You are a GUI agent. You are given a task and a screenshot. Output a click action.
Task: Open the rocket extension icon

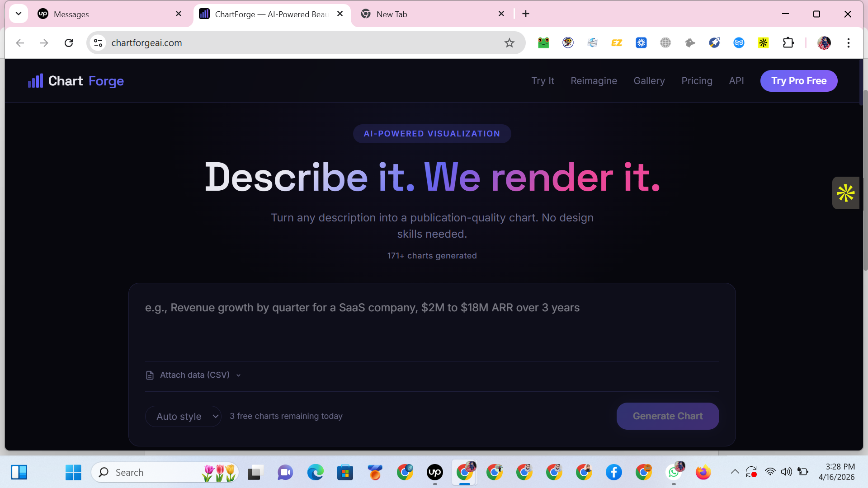click(714, 43)
